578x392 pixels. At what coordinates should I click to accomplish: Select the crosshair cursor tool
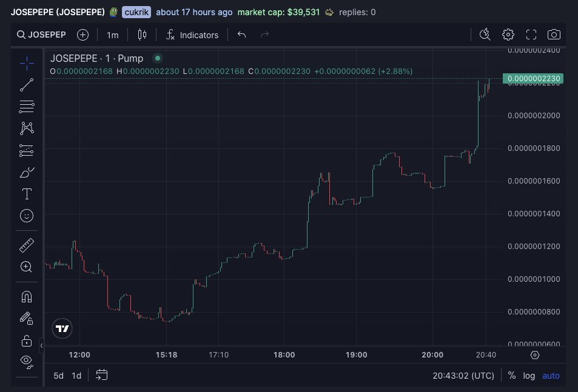pyautogui.click(x=27, y=62)
